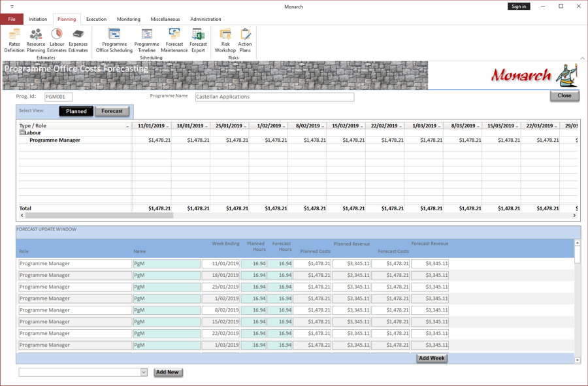Screen dimensions: 588x386
Task: Collapse the Labour group row
Action: [22, 133]
